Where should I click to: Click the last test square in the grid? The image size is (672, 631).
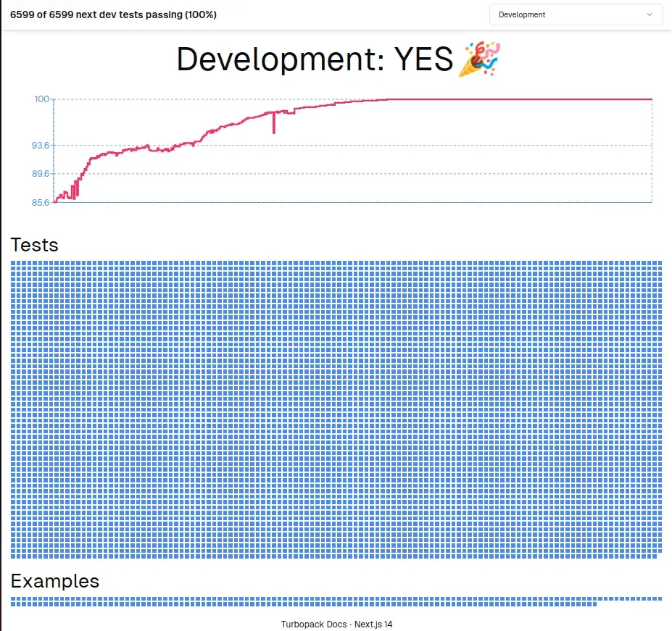click(x=655, y=555)
